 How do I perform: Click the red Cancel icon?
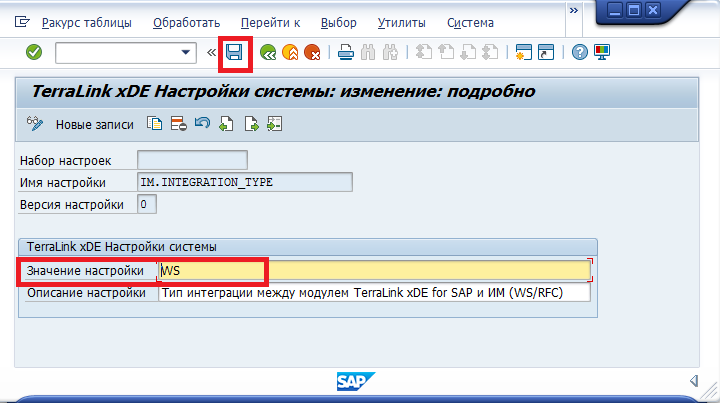coord(312,52)
